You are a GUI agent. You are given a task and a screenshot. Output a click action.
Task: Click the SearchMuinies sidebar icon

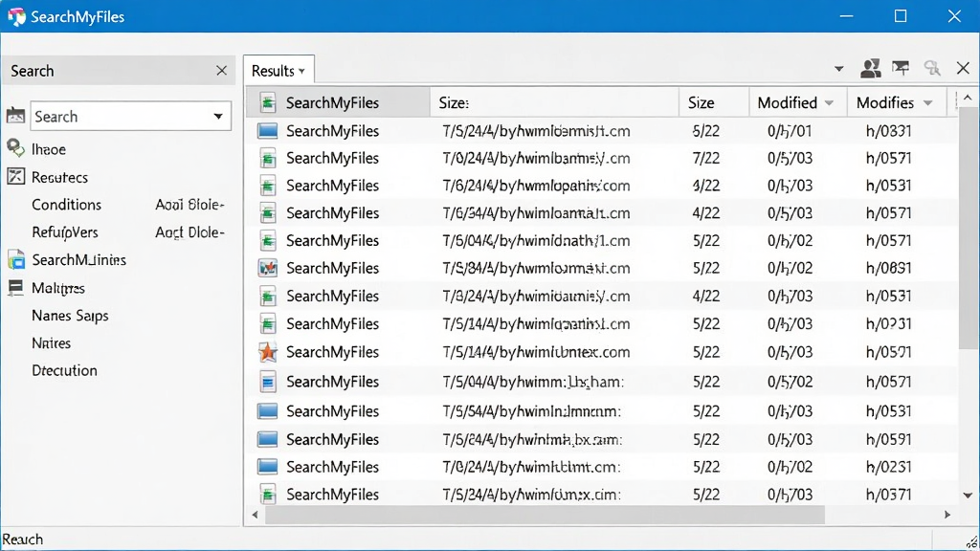click(15, 259)
